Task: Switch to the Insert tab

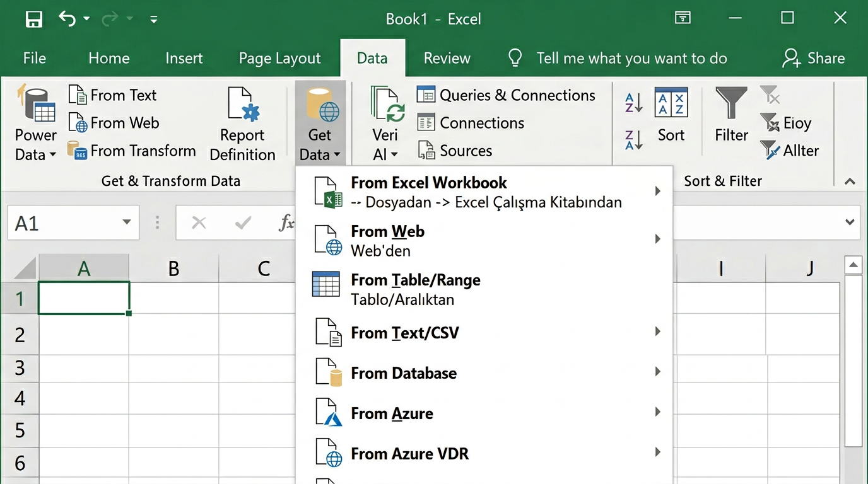Action: pos(184,59)
